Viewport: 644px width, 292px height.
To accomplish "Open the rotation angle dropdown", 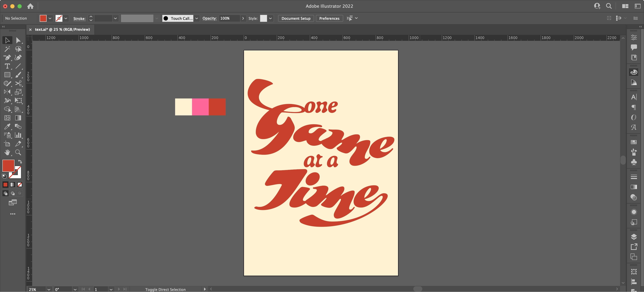I will [75, 289].
